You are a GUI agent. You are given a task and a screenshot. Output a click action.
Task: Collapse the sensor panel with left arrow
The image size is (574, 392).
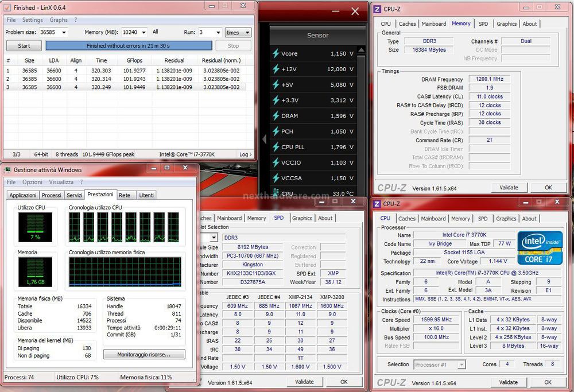[x=265, y=139]
